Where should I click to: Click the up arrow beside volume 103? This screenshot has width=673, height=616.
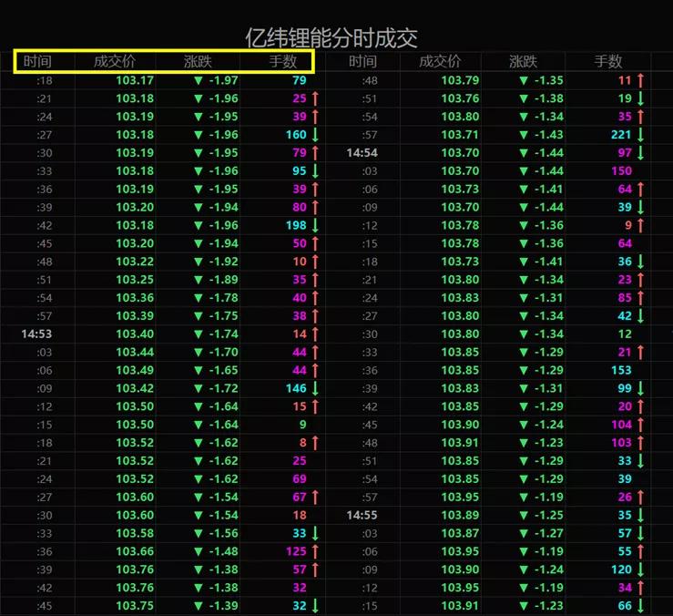tap(640, 443)
